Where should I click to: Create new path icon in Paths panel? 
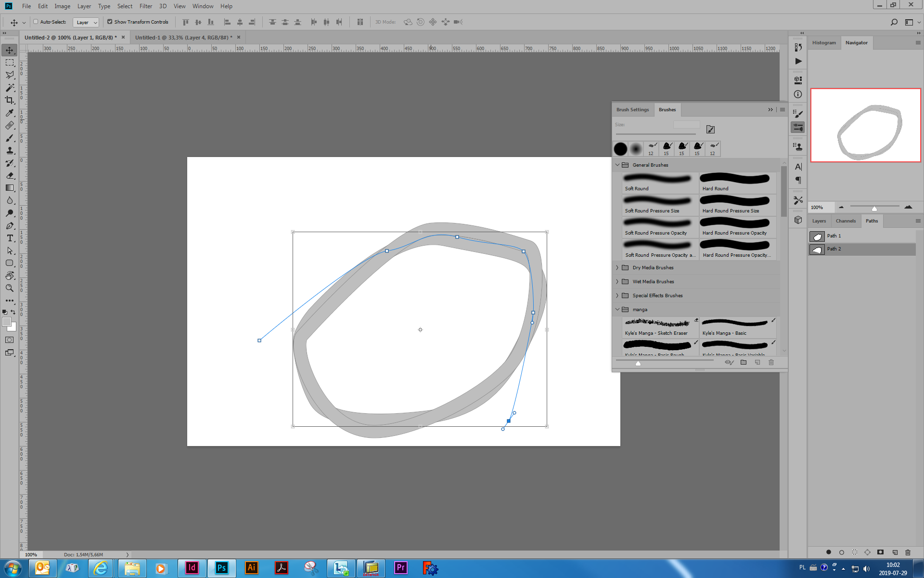click(x=895, y=552)
